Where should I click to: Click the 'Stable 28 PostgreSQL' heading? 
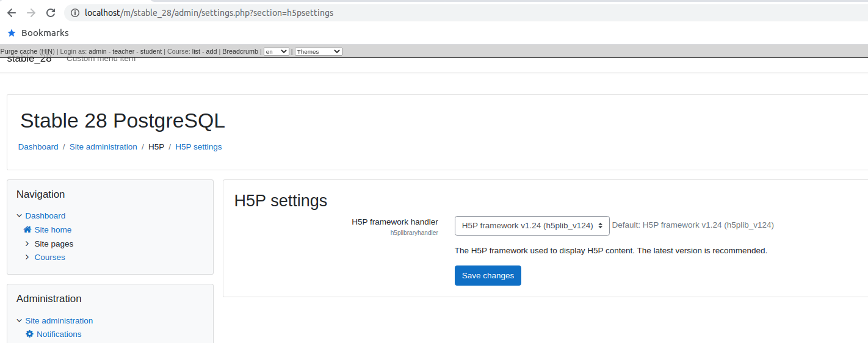(123, 121)
